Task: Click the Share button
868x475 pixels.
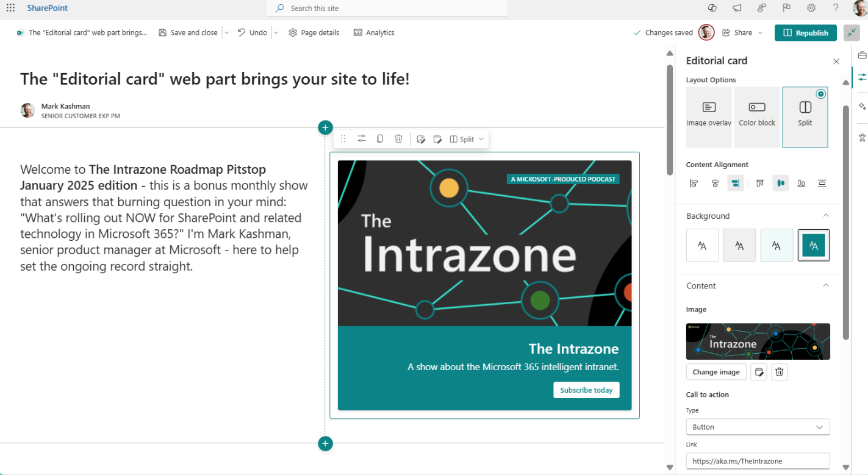Action: pyautogui.click(x=737, y=33)
